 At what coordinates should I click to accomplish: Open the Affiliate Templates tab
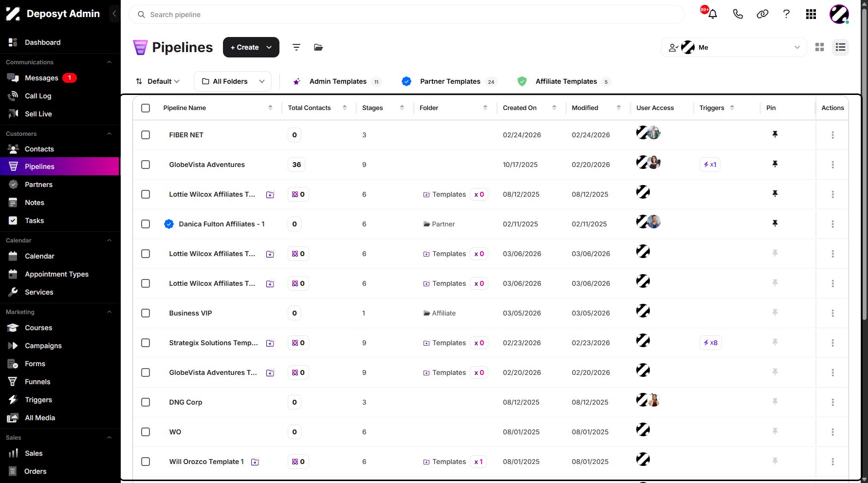(564, 81)
